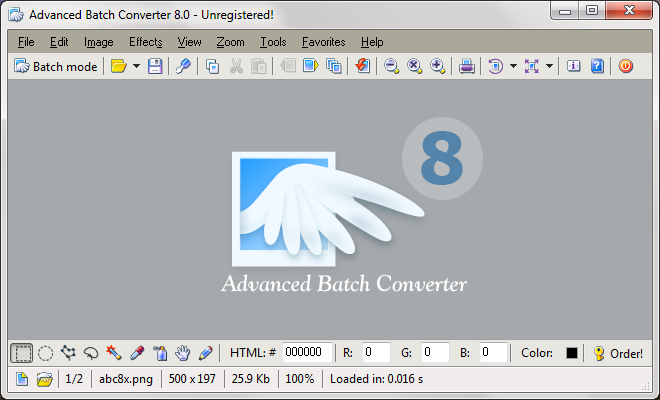
Task: Select the rectangular selection tool
Action: (21, 353)
